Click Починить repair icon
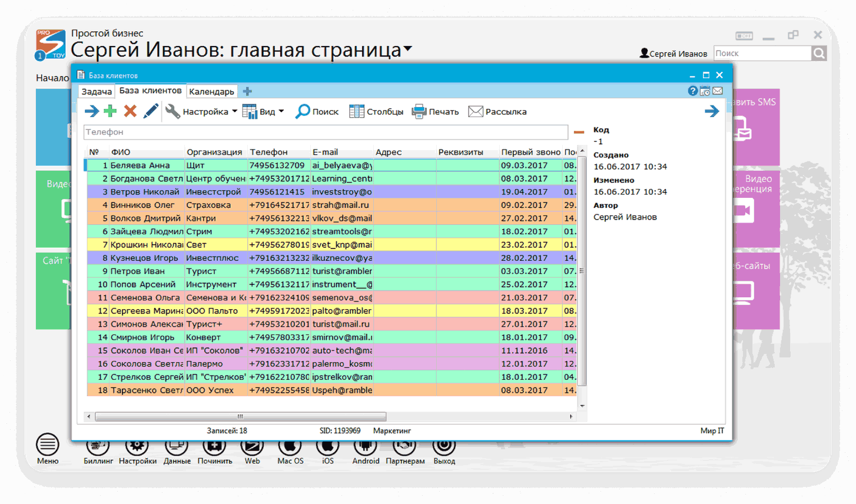This screenshot has height=504, width=856. [214, 452]
